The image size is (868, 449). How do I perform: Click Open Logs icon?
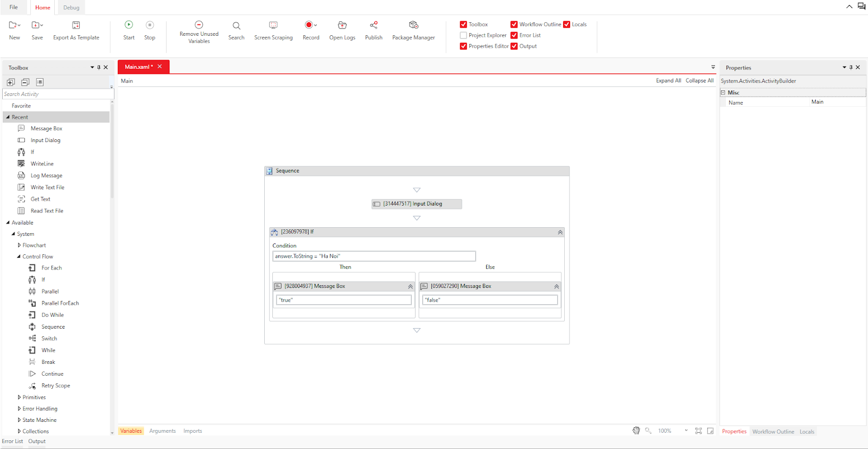[342, 25]
